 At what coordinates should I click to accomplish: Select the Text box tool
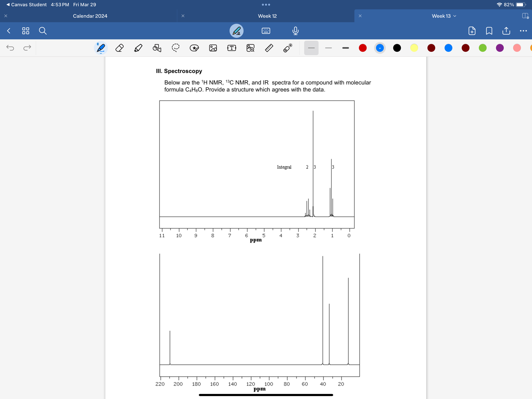coord(232,48)
